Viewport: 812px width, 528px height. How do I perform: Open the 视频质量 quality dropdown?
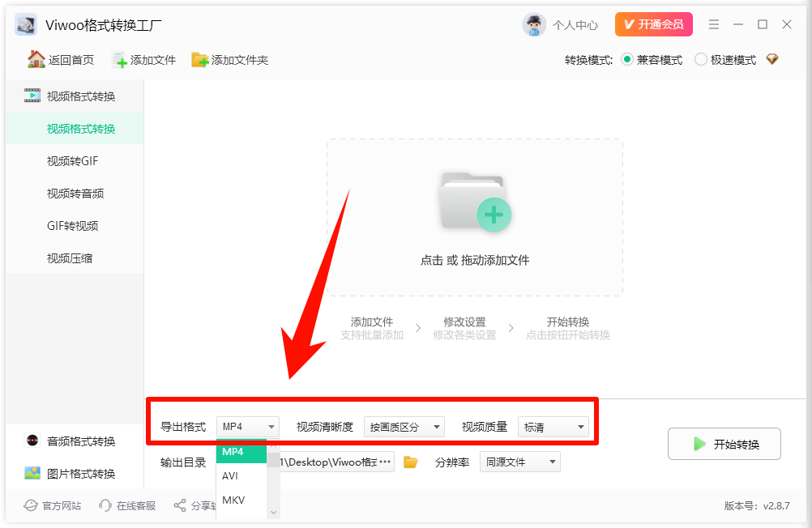[x=553, y=426]
